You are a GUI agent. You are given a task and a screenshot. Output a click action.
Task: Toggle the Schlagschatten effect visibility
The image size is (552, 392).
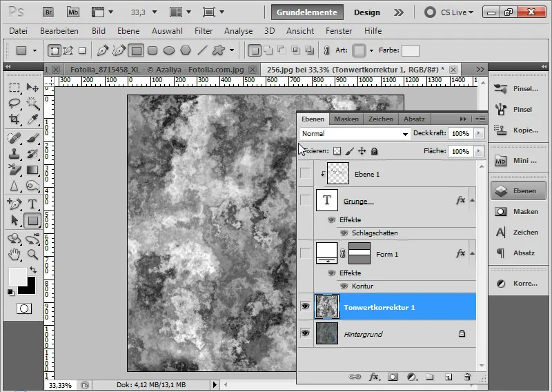point(344,233)
